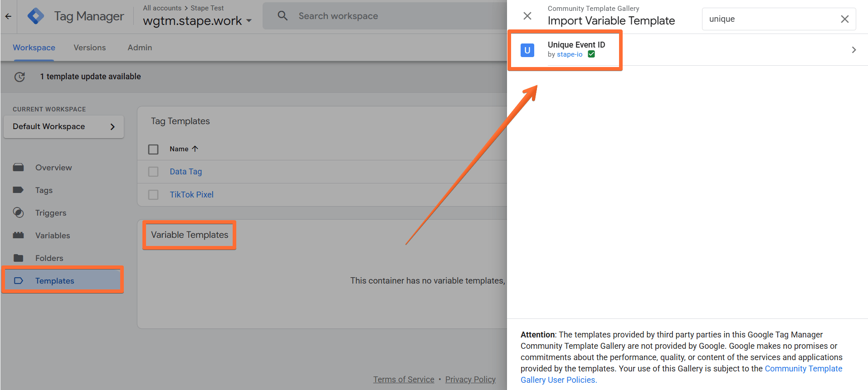Click the search magnifier icon
The image size is (868, 390).
[283, 16]
